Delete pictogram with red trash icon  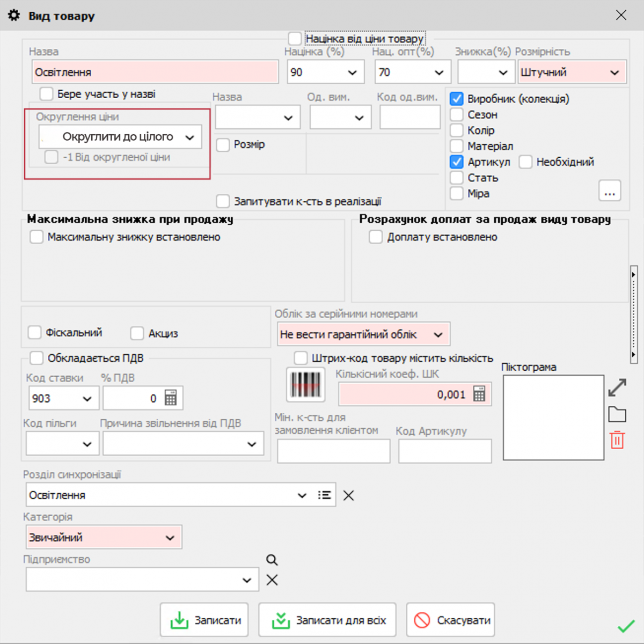point(617,440)
